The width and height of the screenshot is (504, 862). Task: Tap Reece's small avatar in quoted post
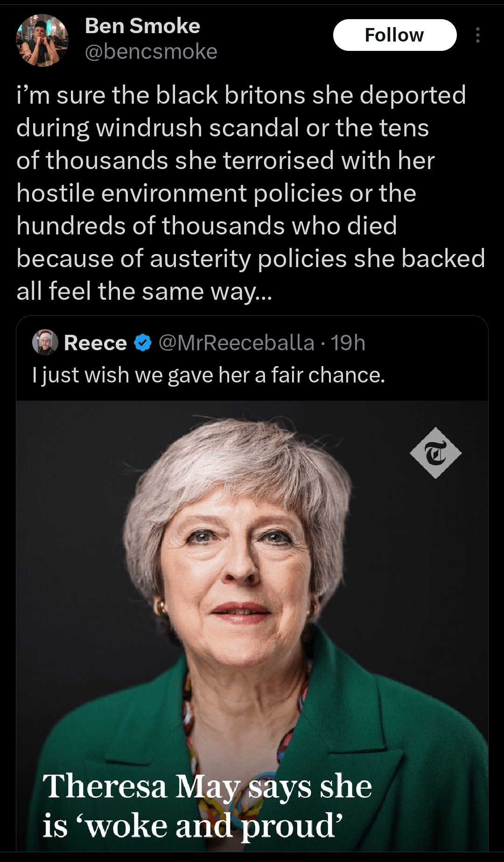point(45,342)
